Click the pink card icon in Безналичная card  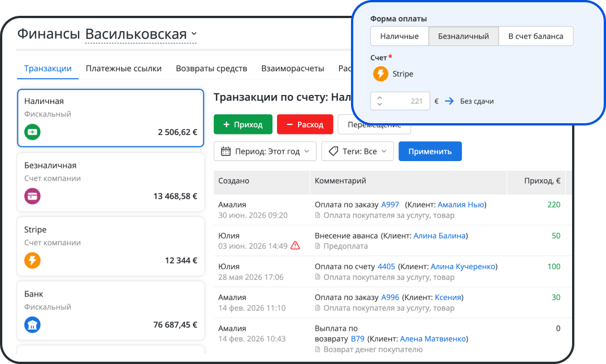click(x=32, y=196)
